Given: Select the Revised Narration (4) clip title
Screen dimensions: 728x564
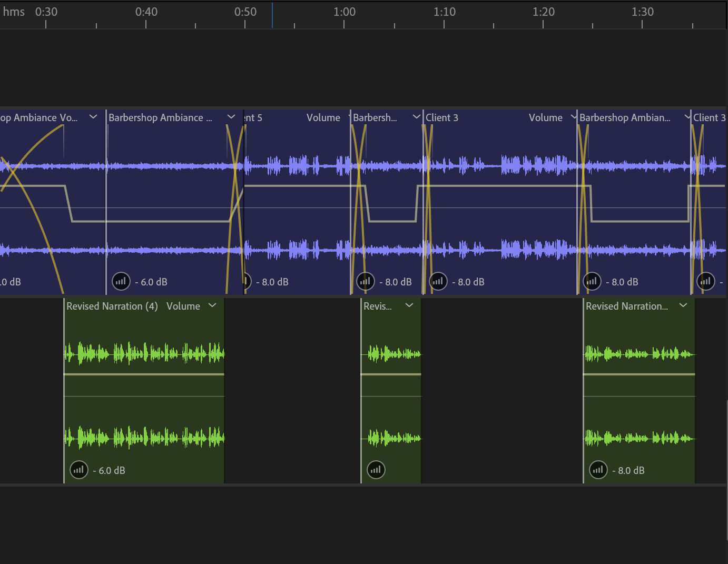Looking at the screenshot, I should pyautogui.click(x=112, y=306).
